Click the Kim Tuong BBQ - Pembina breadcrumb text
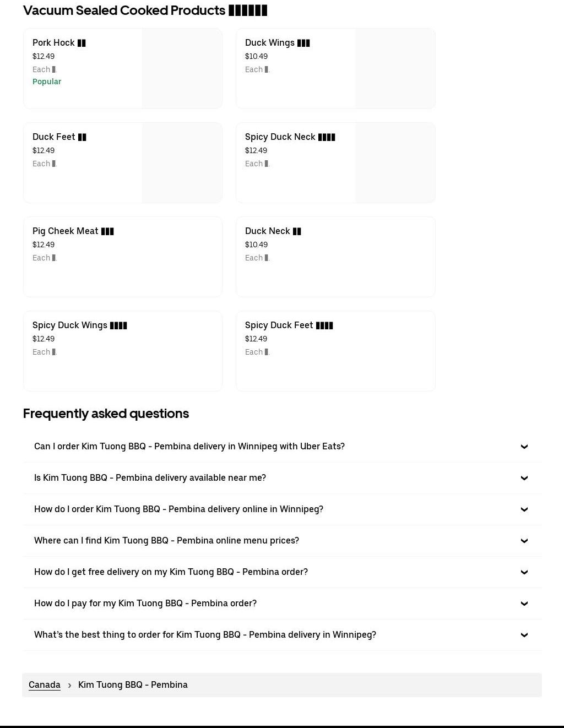This screenshot has width=564, height=728. pyautogui.click(x=133, y=685)
